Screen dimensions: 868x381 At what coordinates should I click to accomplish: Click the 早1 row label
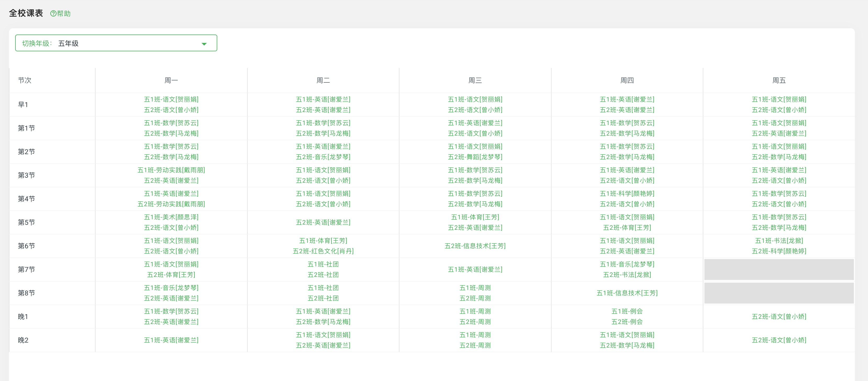[23, 105]
